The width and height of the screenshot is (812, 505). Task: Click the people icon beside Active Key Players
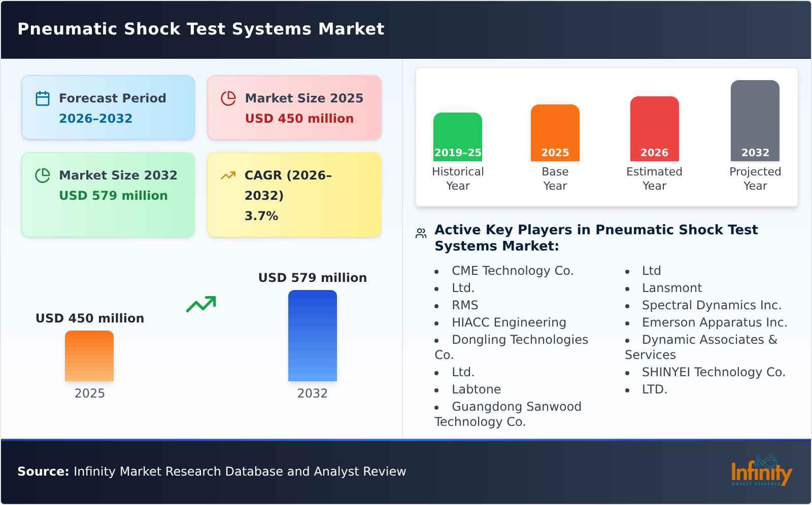(421, 233)
